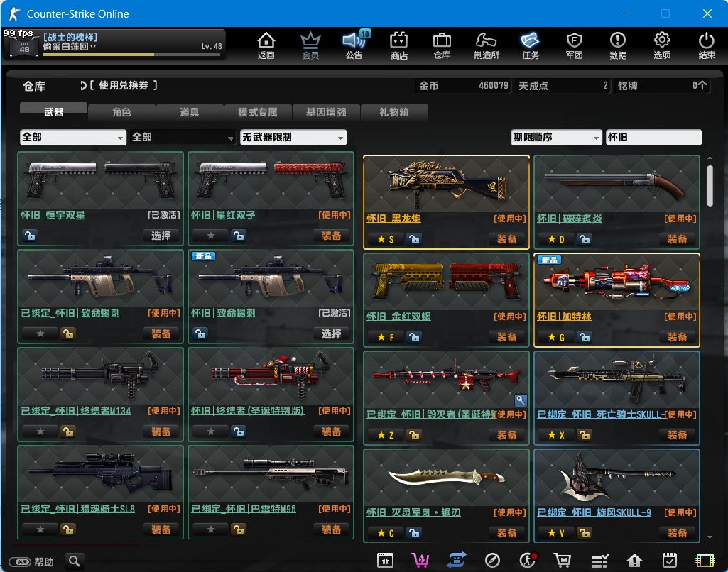728x572 pixels.
Task: Click the 结束 power icon to quit
Action: (707, 45)
